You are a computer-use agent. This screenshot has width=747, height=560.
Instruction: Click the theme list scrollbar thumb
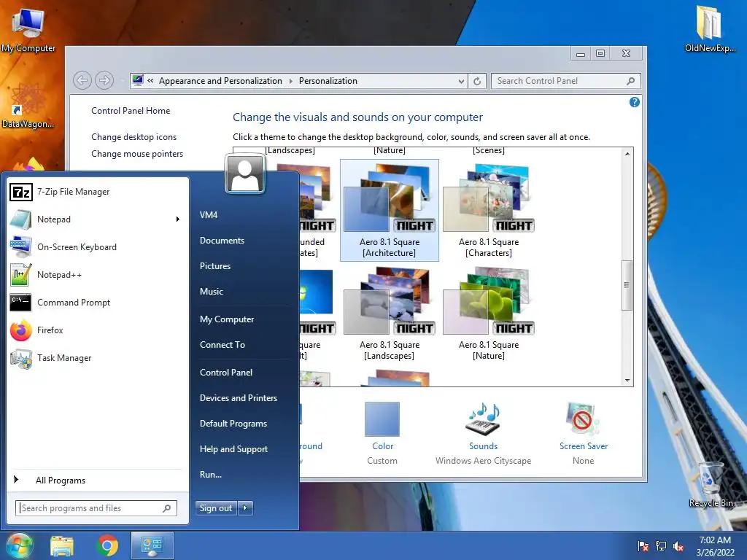point(627,285)
